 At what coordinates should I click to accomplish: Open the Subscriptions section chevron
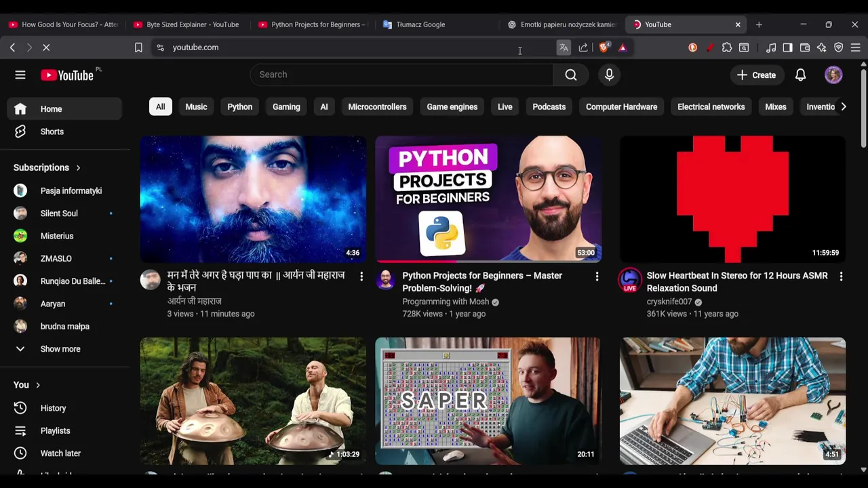coord(78,167)
